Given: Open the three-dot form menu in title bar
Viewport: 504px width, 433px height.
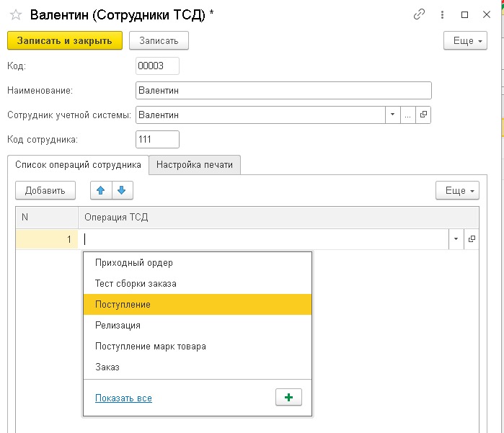Looking at the screenshot, I should (x=442, y=15).
